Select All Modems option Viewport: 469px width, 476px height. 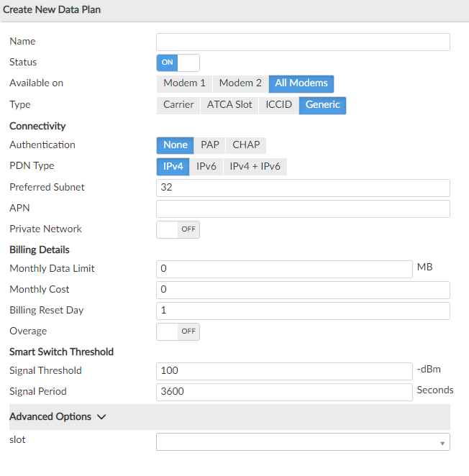click(301, 83)
